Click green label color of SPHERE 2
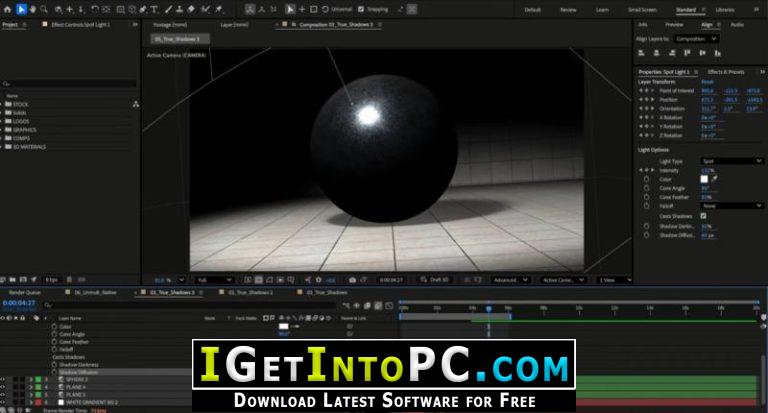The height and width of the screenshot is (413, 768). (38, 380)
